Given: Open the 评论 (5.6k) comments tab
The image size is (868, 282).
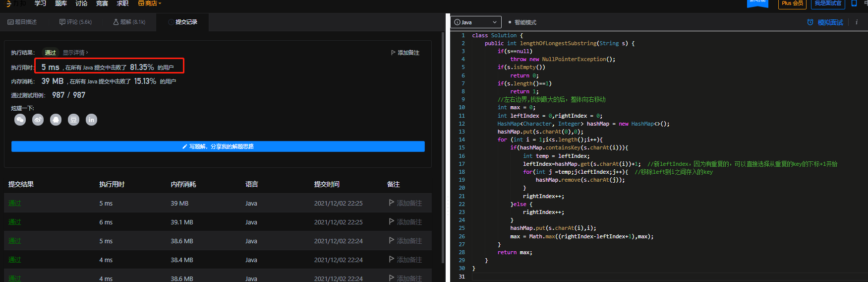Looking at the screenshot, I should point(75,22).
